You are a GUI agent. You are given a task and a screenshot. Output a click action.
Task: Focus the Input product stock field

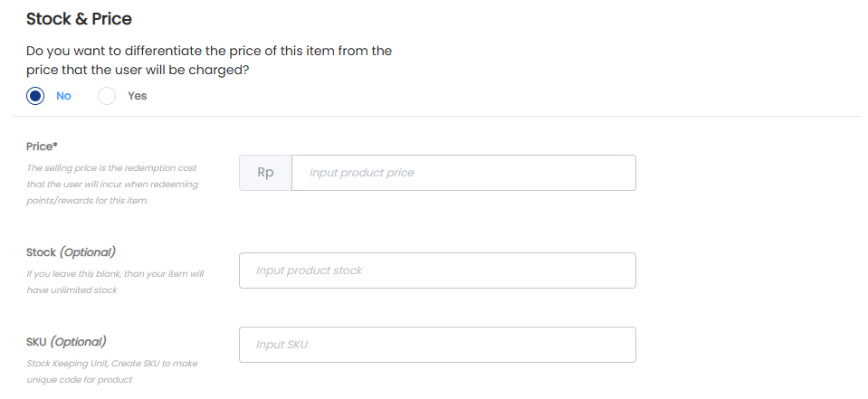coord(437,271)
